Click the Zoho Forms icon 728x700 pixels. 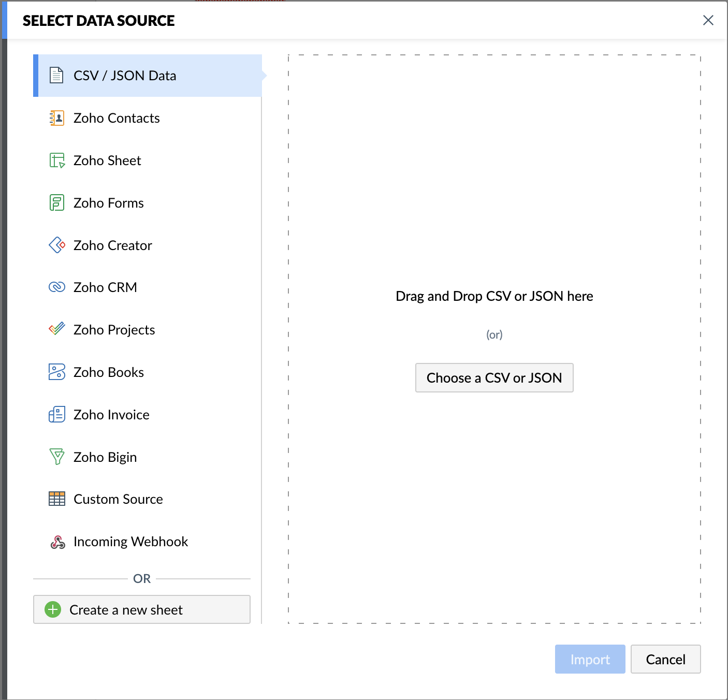click(x=56, y=203)
